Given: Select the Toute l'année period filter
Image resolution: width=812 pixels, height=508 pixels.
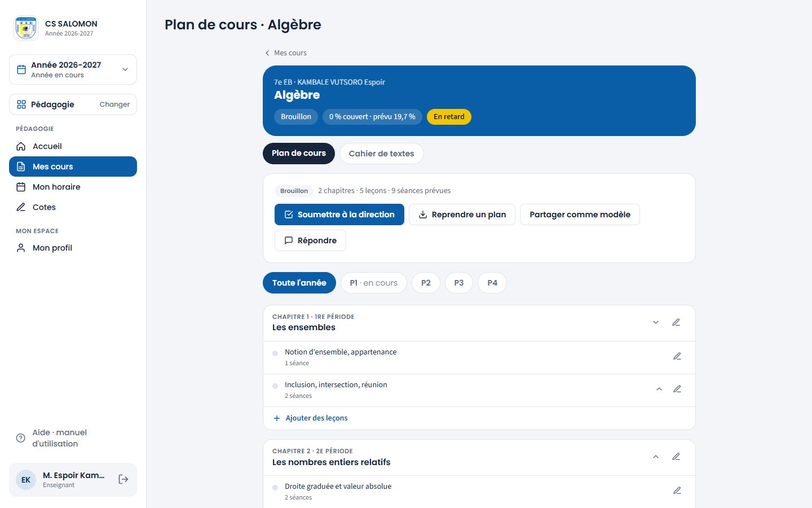Looking at the screenshot, I should pos(299,283).
